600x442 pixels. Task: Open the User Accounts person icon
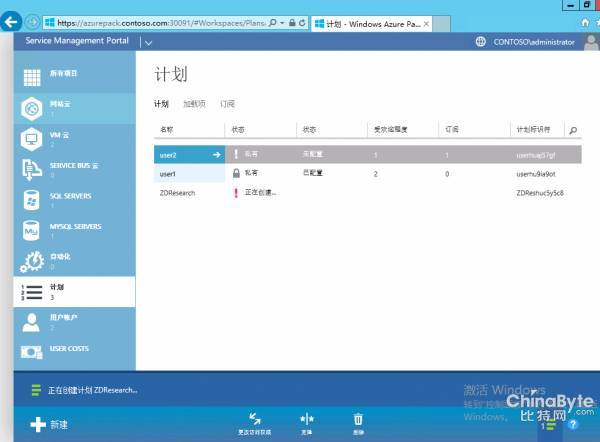click(31, 323)
